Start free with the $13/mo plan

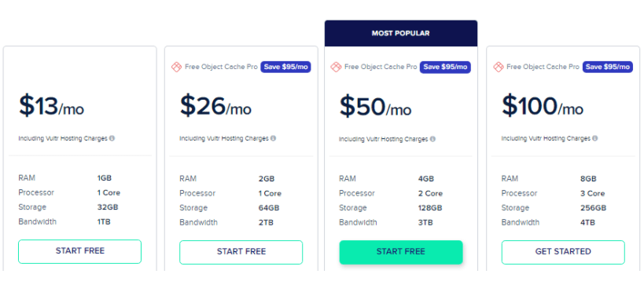coord(79,251)
